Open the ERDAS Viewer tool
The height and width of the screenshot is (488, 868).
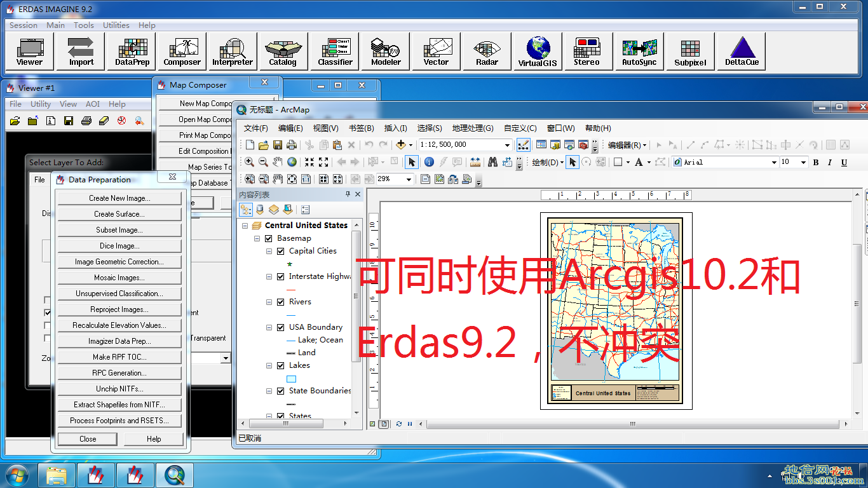pos(29,51)
